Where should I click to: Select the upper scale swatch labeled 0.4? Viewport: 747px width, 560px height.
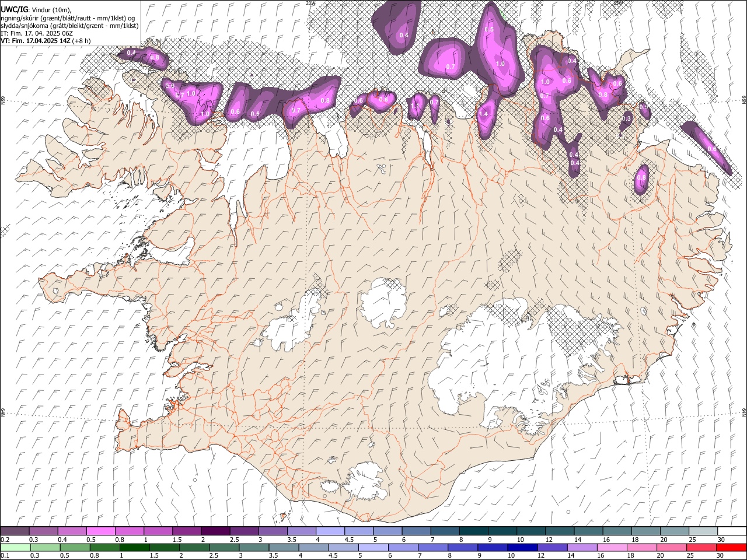[x=72, y=531]
